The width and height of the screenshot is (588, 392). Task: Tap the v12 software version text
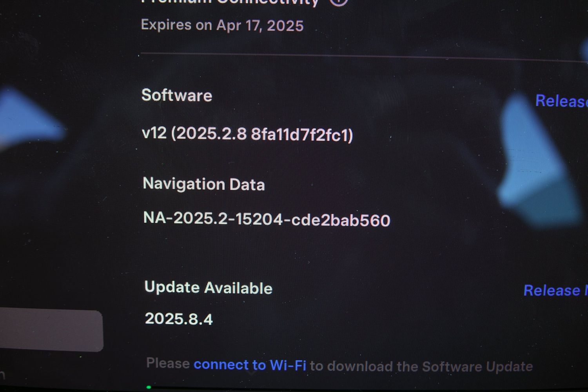click(154, 133)
